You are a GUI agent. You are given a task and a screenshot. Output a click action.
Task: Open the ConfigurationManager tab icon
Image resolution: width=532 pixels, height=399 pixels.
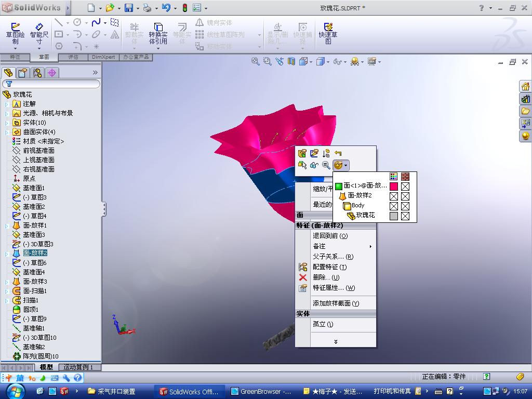(x=37, y=72)
